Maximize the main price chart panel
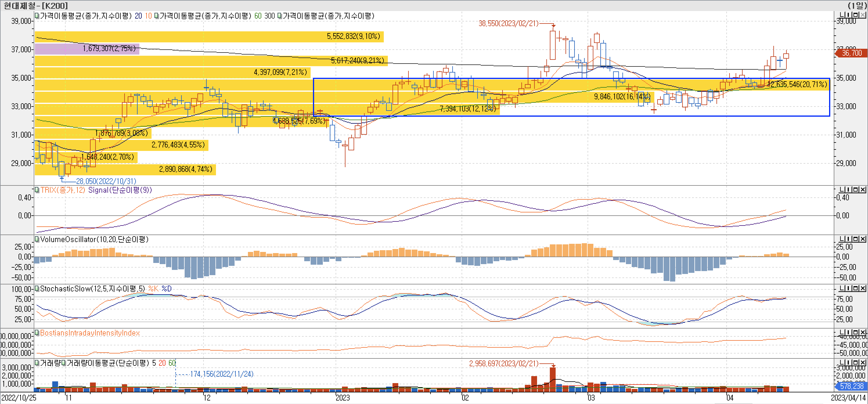The image size is (868, 404). [x=855, y=15]
